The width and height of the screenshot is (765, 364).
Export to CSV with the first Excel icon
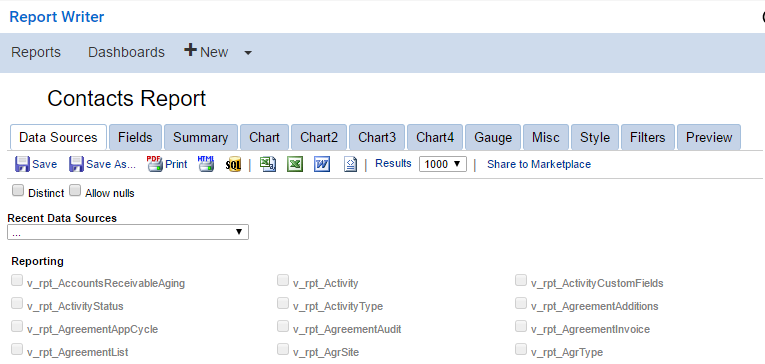click(x=268, y=164)
